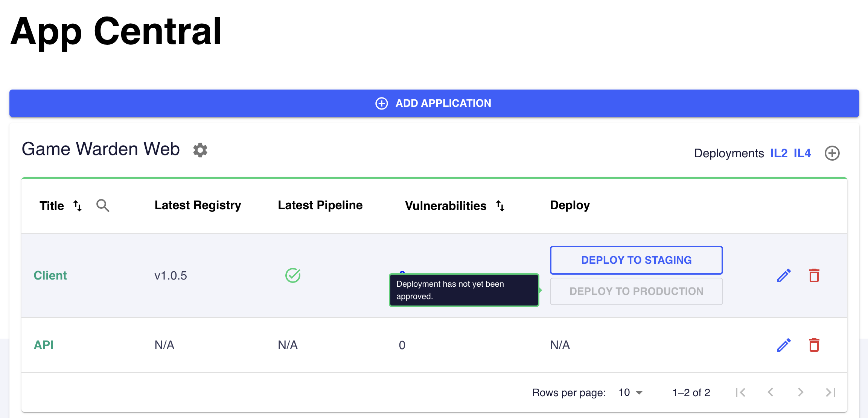
Task: Click the deployment not approved tooltip
Action: pyautogui.click(x=464, y=290)
